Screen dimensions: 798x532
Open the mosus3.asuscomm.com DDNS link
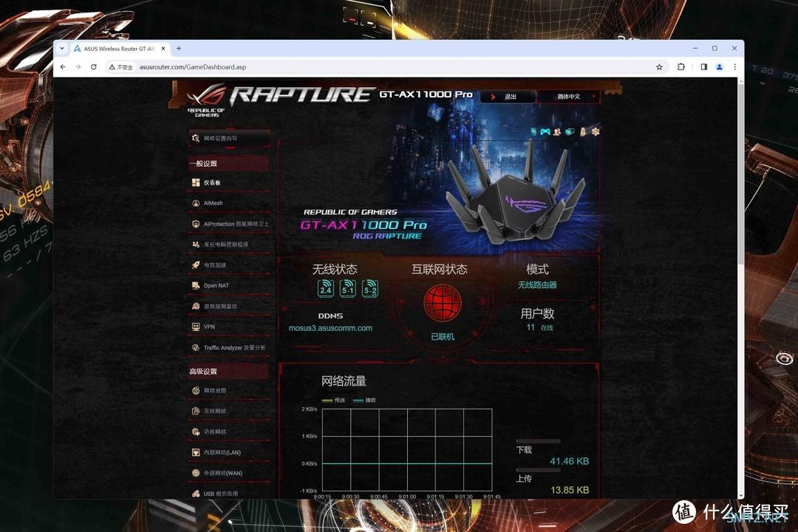330,328
